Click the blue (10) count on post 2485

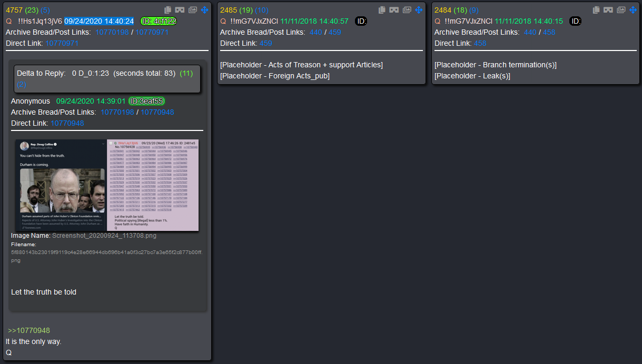tap(262, 10)
